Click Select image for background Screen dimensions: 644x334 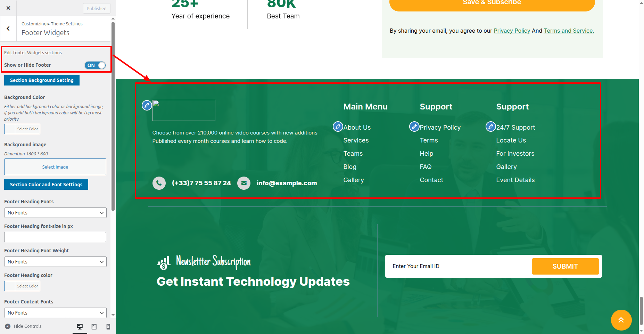click(x=55, y=167)
